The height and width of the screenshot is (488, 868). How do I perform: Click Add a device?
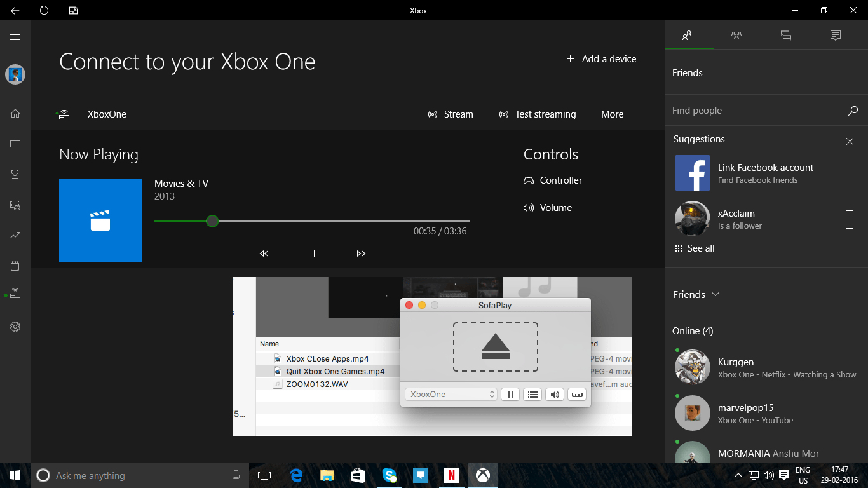(601, 59)
